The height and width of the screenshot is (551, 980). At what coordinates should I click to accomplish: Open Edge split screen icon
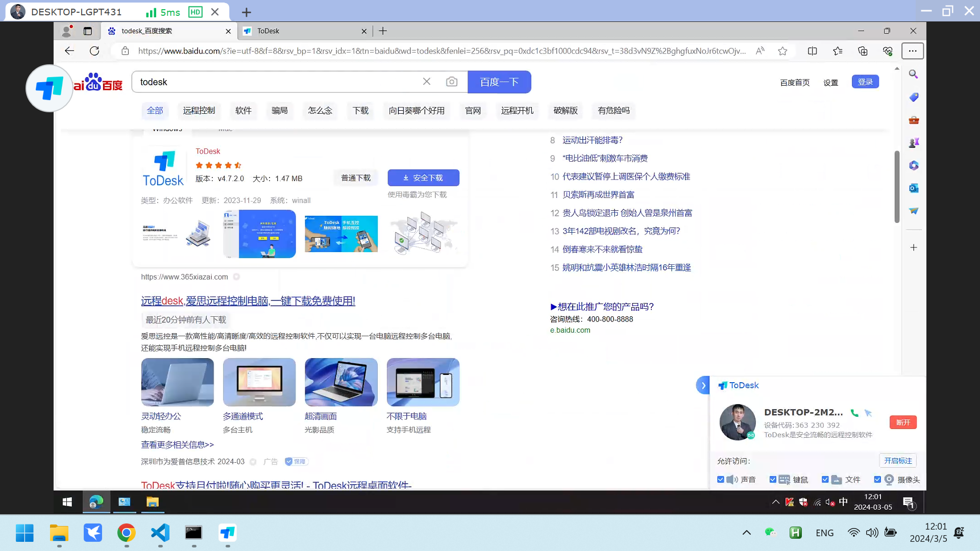point(812,51)
